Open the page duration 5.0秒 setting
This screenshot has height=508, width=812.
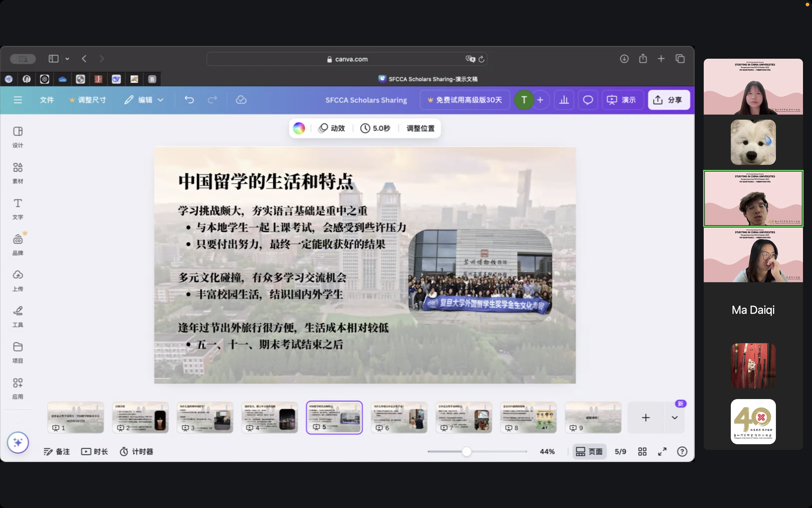click(x=375, y=128)
